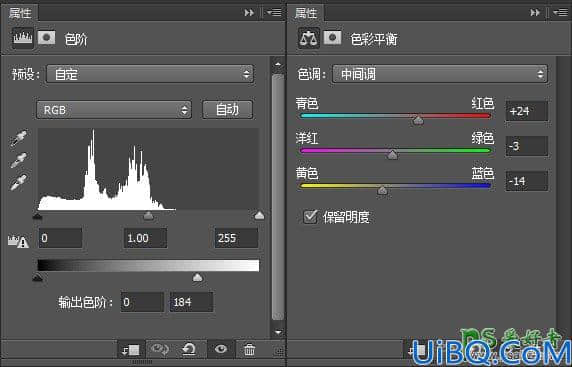The image size is (572, 367).
Task: View previous state in Levels panel
Action: point(159,349)
